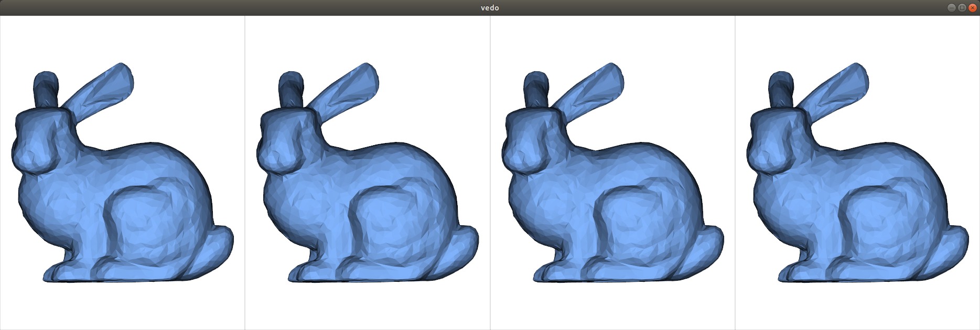Click the vedo title bar text
Image resolution: width=980 pixels, height=330 pixels.
click(x=490, y=8)
